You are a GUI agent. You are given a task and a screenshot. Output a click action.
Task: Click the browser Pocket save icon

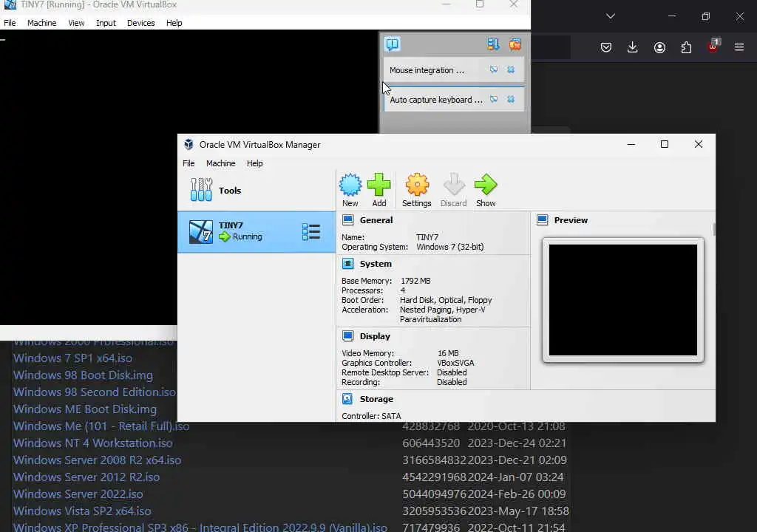coord(606,47)
